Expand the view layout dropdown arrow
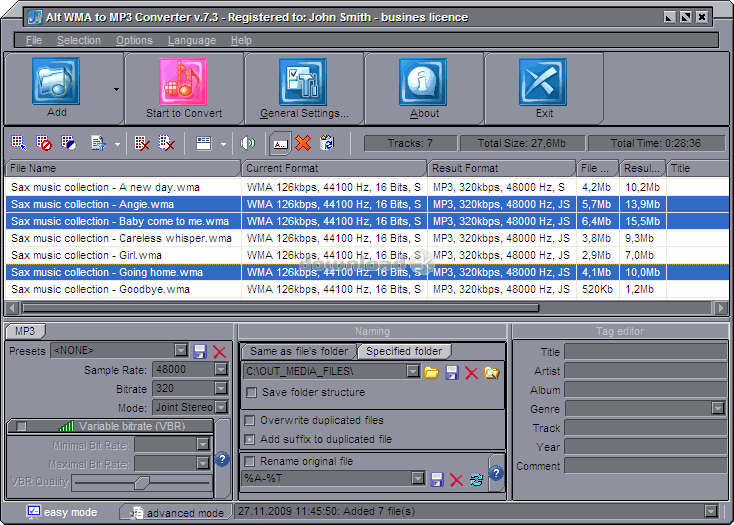Viewport: 734px width, 525px height. (x=223, y=144)
